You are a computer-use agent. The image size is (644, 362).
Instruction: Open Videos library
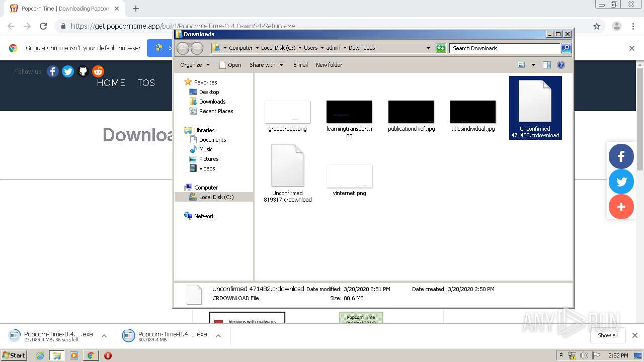207,168
